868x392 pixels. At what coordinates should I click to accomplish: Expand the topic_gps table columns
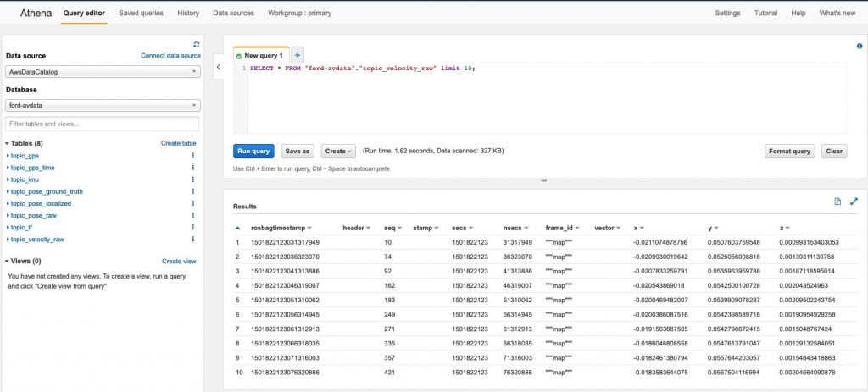coord(8,156)
